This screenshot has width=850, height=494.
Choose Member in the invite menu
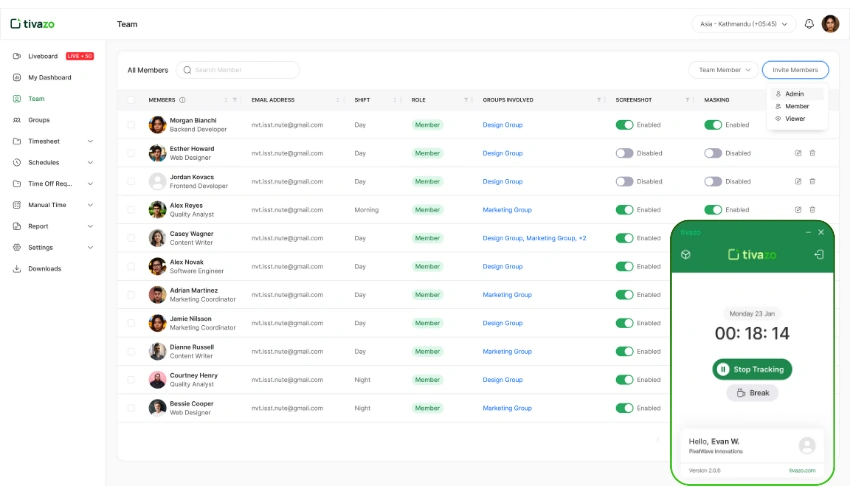tap(796, 106)
